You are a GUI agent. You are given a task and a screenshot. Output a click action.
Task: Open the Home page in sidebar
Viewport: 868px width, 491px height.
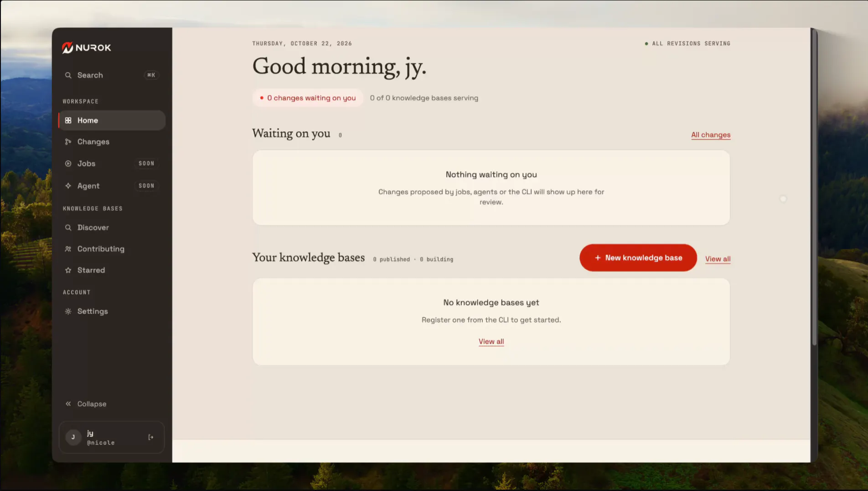tap(112, 120)
